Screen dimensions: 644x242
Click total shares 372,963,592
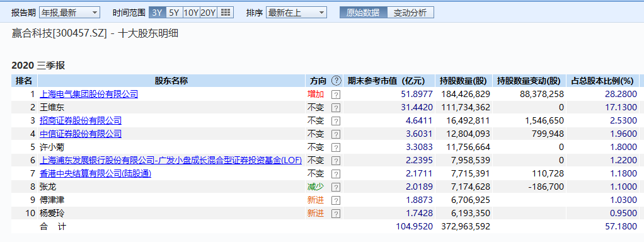[466, 226]
